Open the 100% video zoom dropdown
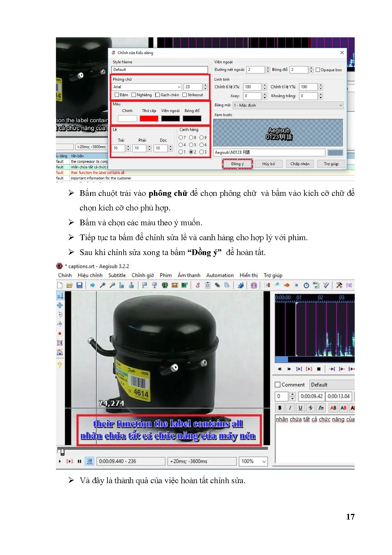Viewport: 392px width, 555px height. point(264,461)
